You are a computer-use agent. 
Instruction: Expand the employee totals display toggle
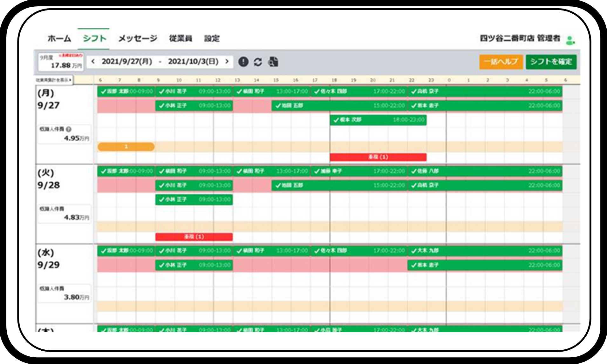click(53, 80)
